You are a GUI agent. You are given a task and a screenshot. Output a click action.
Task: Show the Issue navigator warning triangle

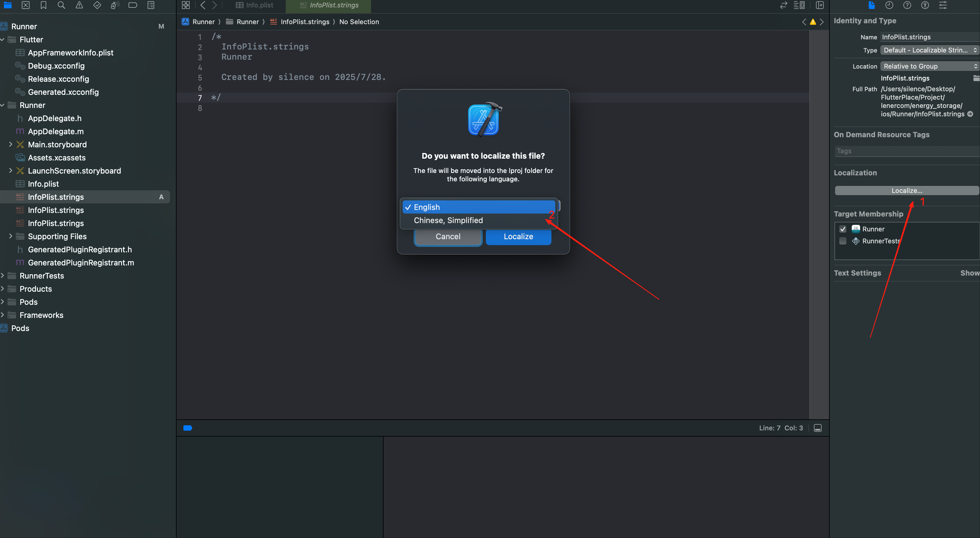pos(80,5)
